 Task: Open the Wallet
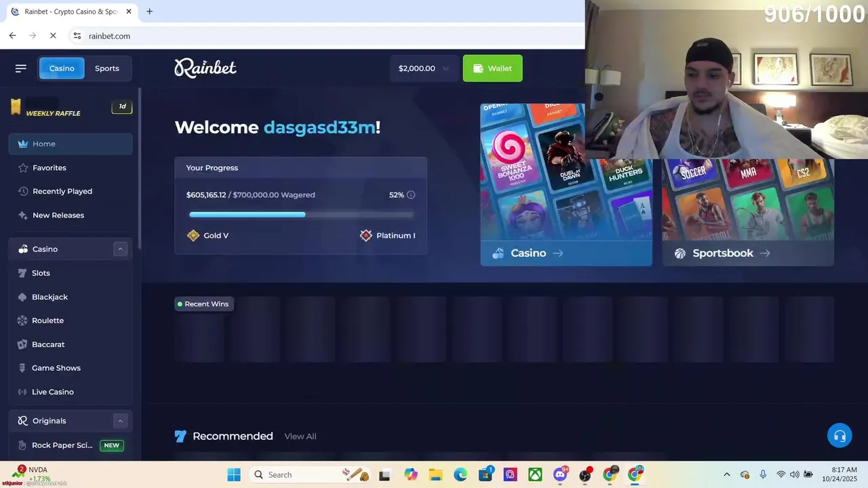click(492, 68)
